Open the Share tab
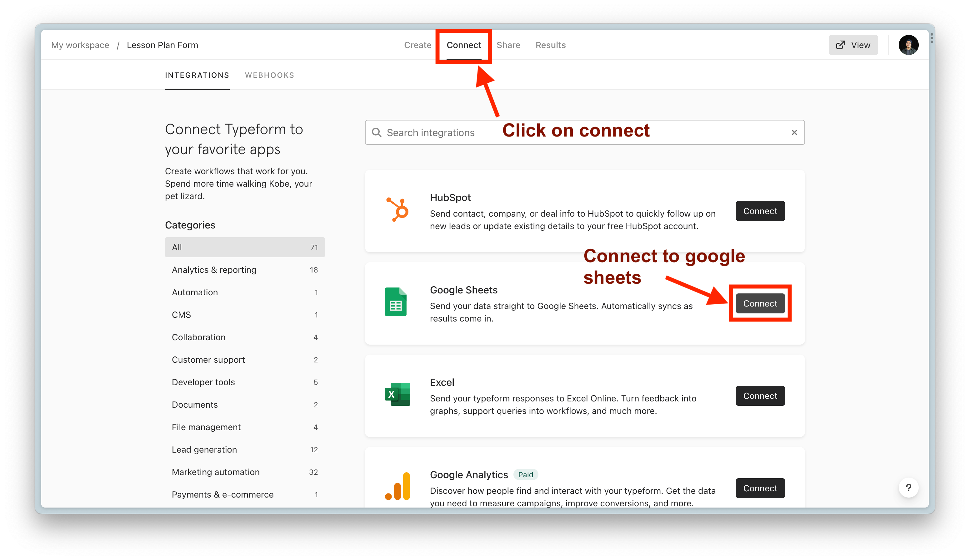The image size is (970, 560). coord(508,45)
